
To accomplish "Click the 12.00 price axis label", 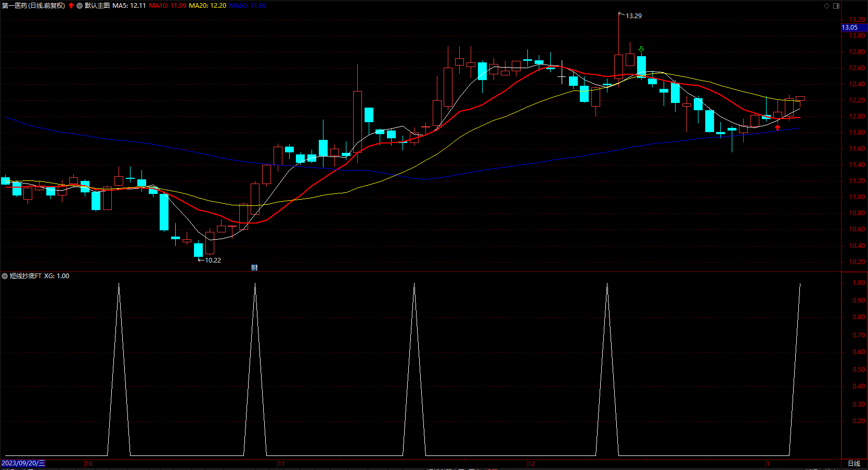I will pyautogui.click(x=857, y=116).
